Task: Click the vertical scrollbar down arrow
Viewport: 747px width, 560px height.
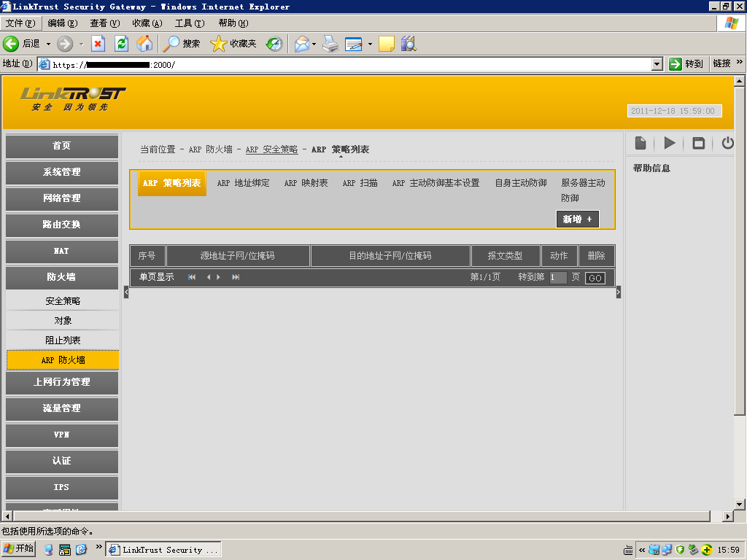Action: point(740,505)
